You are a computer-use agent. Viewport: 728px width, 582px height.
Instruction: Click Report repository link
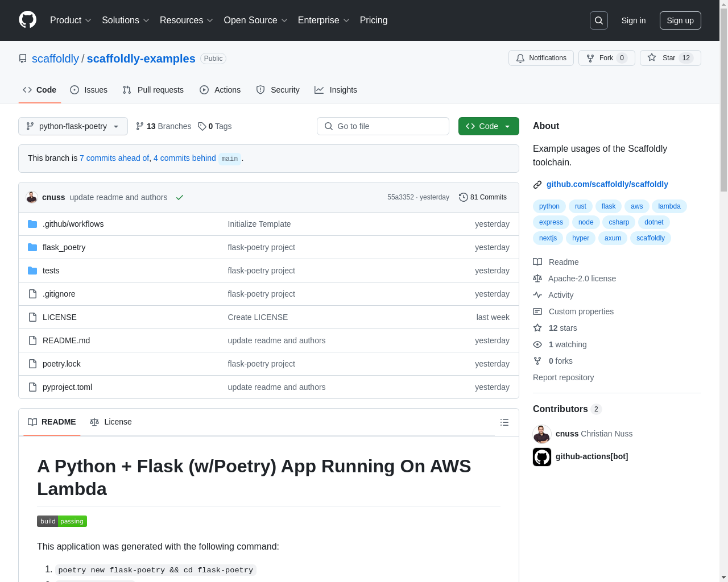(x=563, y=377)
